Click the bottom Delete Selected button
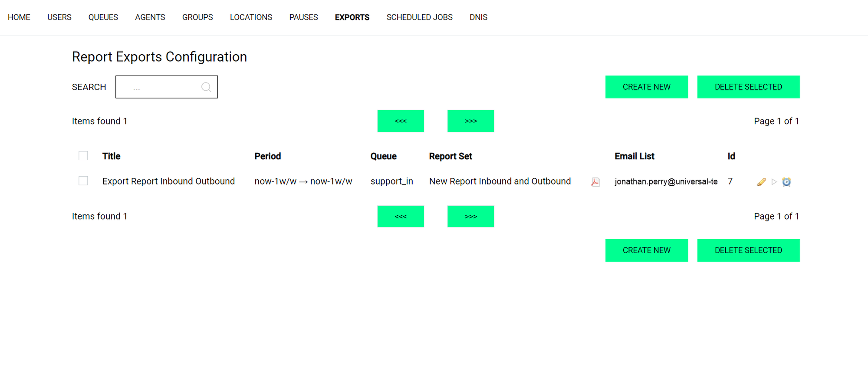This screenshot has width=868, height=375. point(748,250)
